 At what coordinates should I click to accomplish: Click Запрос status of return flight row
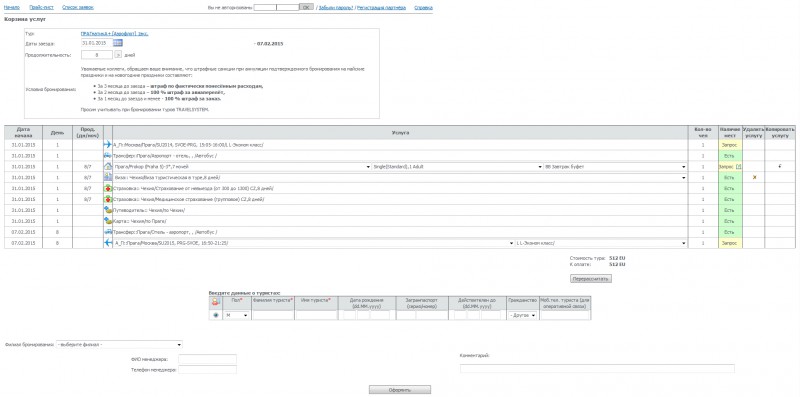click(730, 243)
